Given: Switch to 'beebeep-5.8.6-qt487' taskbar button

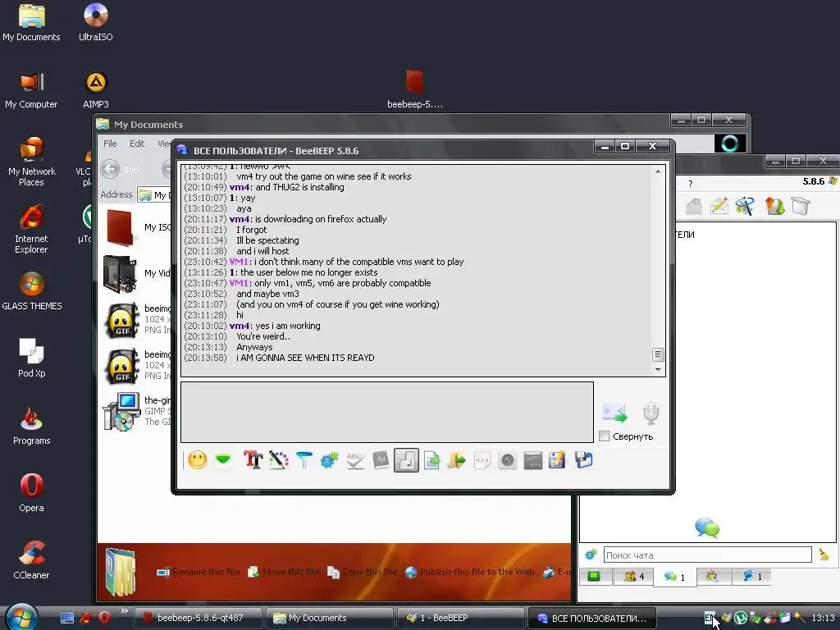Looking at the screenshot, I should (198, 618).
